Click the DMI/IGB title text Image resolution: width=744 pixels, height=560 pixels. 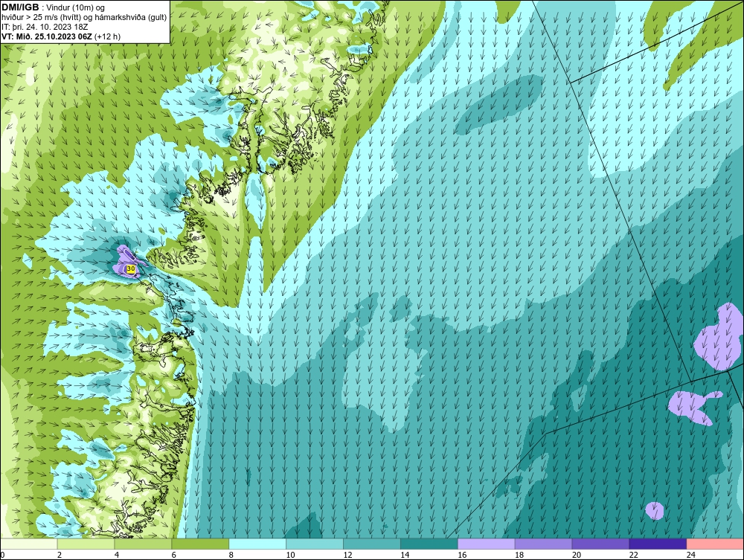pos(20,7)
